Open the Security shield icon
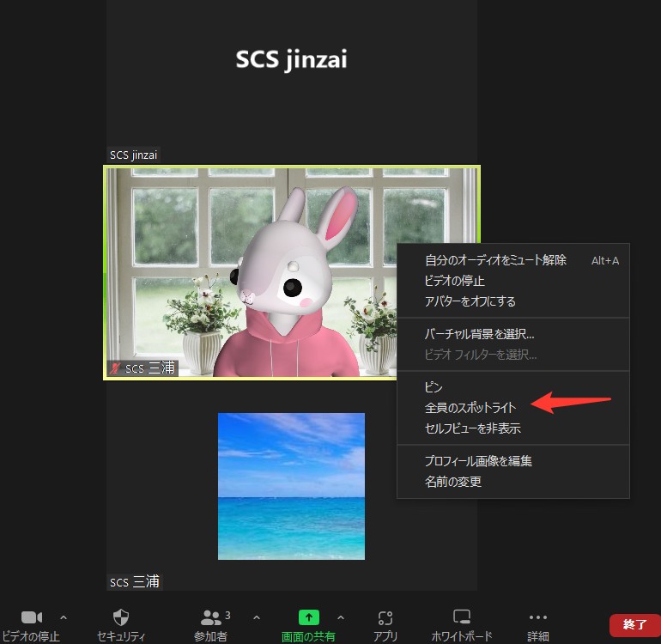Viewport: 661px width, 644px height. 121,617
